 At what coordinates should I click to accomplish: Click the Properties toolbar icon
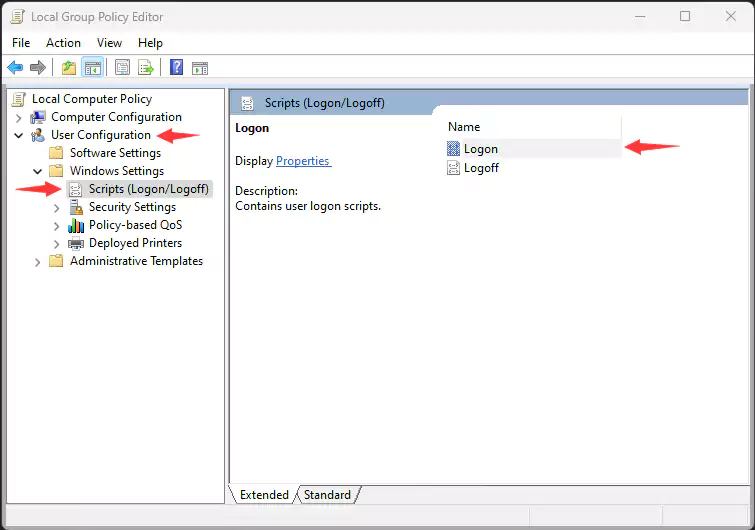coord(122,68)
